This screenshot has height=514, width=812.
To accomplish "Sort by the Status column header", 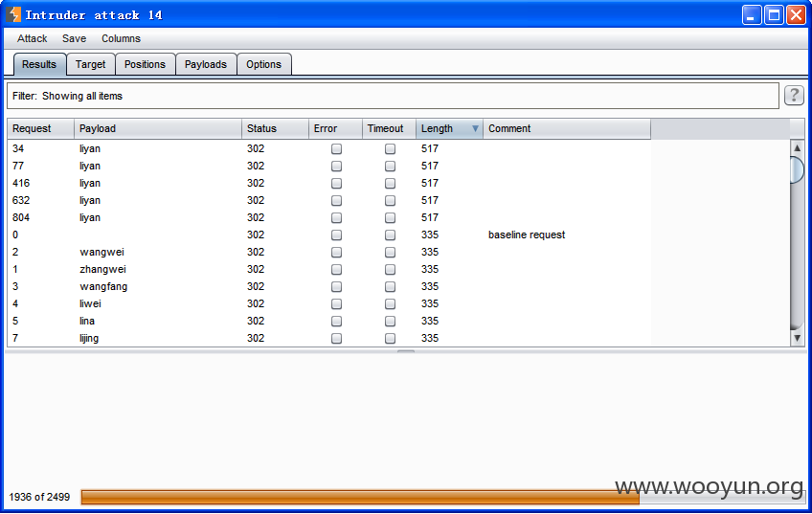I will (275, 128).
